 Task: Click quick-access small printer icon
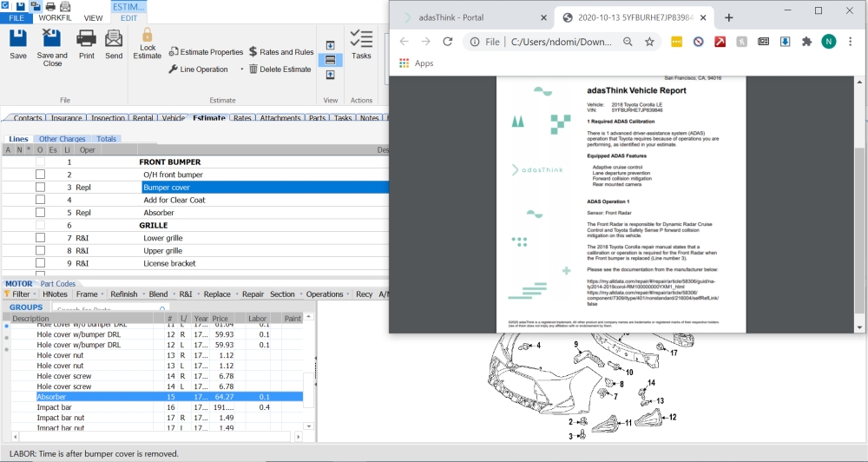pos(50,7)
